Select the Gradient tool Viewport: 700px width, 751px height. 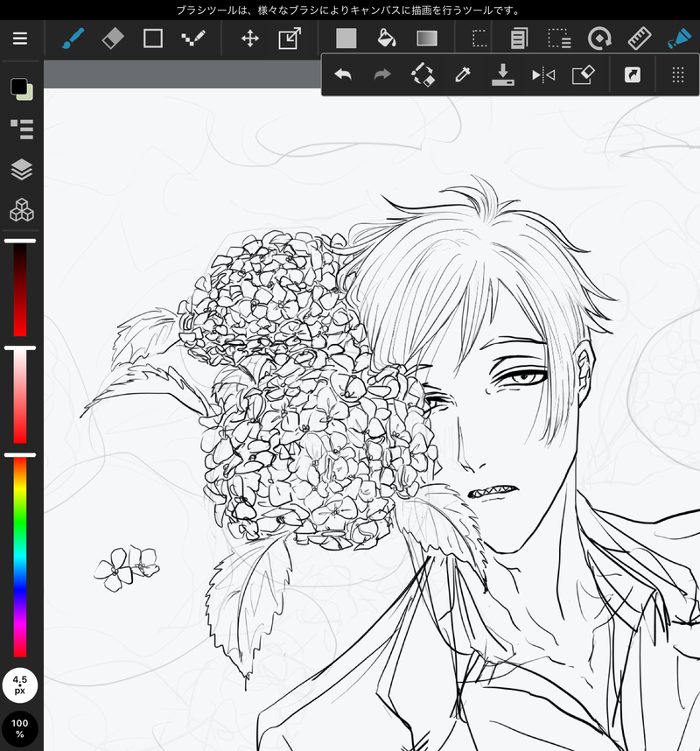[x=427, y=39]
